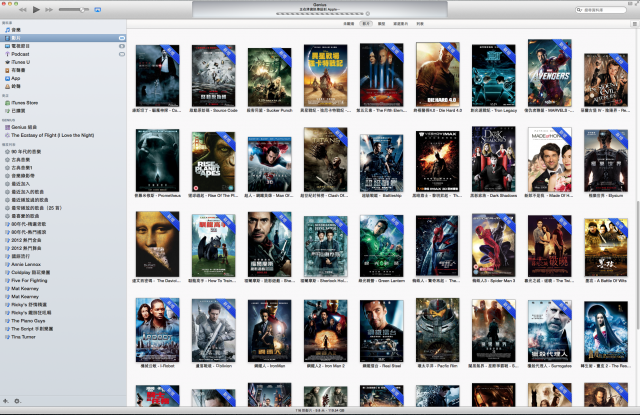This screenshot has height=415, width=640.
Task: Select the Battleship movie poster
Action: click(382, 163)
